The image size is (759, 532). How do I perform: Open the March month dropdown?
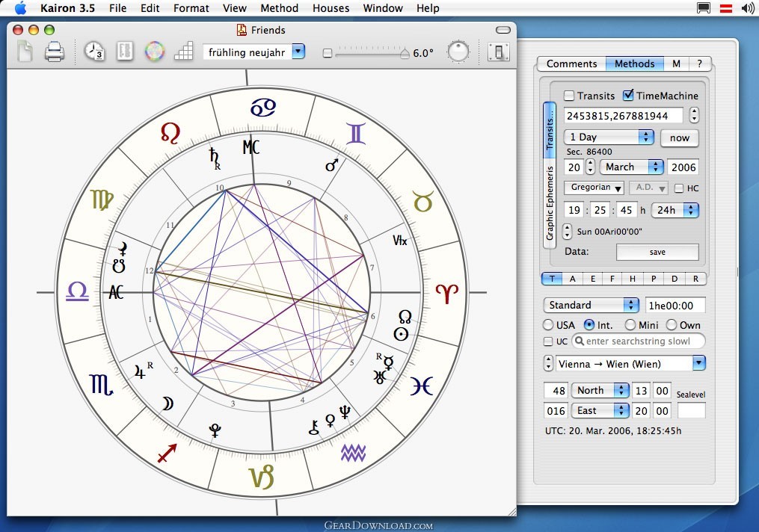632,167
